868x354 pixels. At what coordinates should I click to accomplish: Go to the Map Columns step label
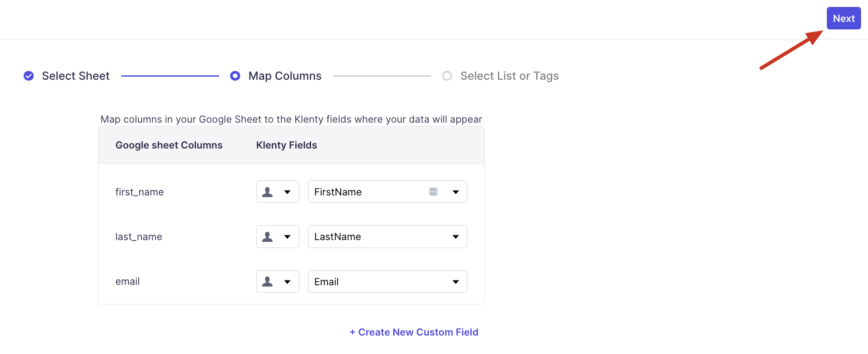[x=285, y=76]
